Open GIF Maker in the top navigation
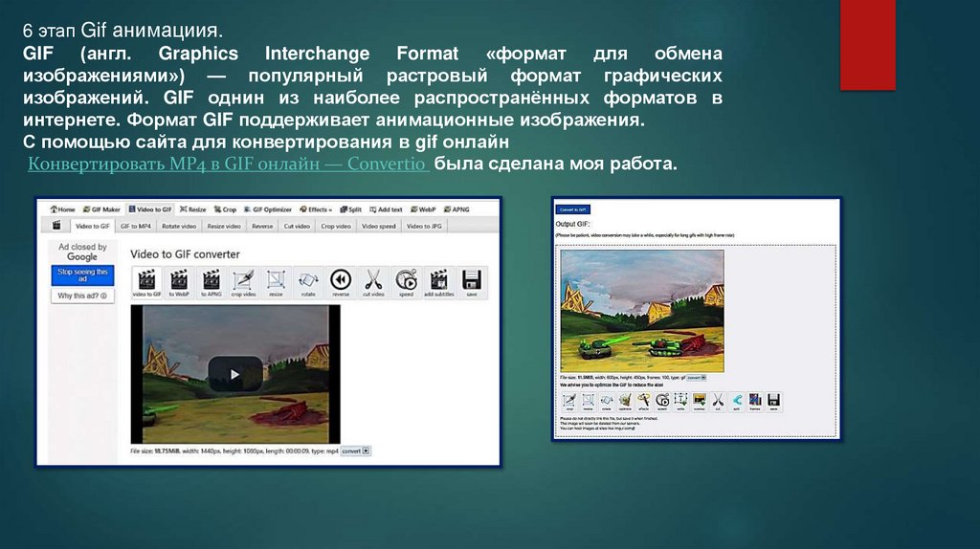 (x=101, y=209)
